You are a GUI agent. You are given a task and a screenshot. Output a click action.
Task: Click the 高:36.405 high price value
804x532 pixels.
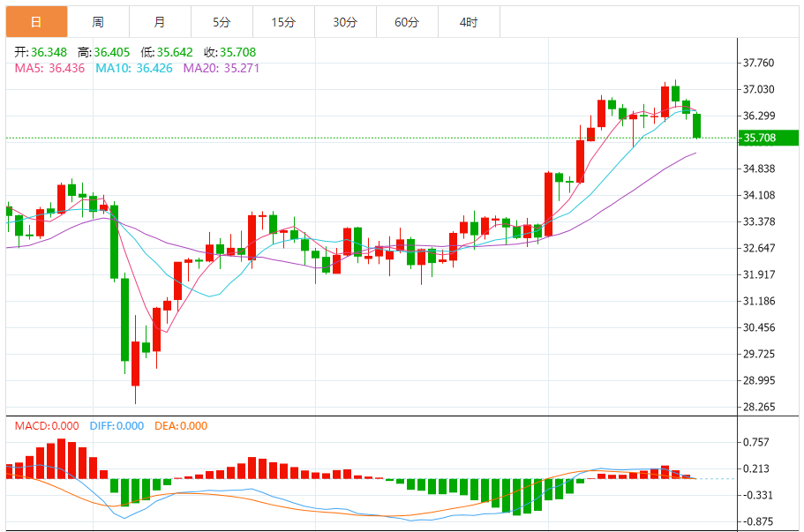(x=104, y=52)
